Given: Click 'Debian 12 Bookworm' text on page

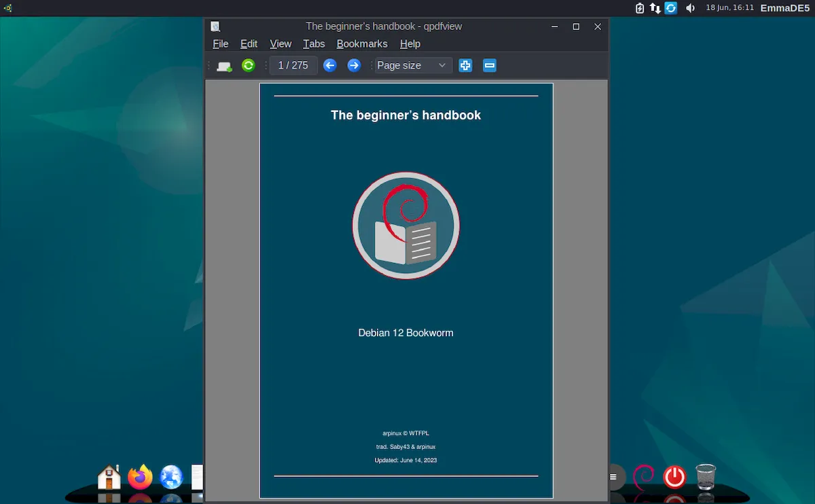Looking at the screenshot, I should (405, 333).
